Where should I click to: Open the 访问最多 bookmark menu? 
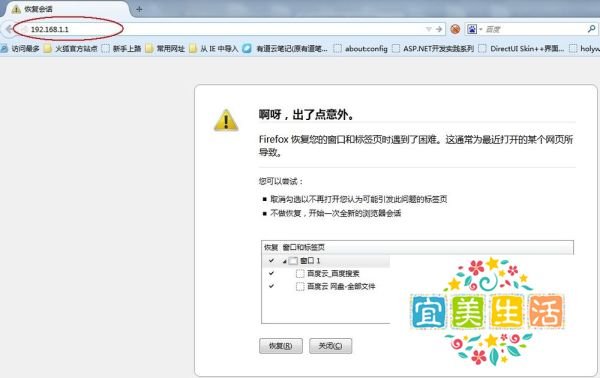[x=20, y=49]
